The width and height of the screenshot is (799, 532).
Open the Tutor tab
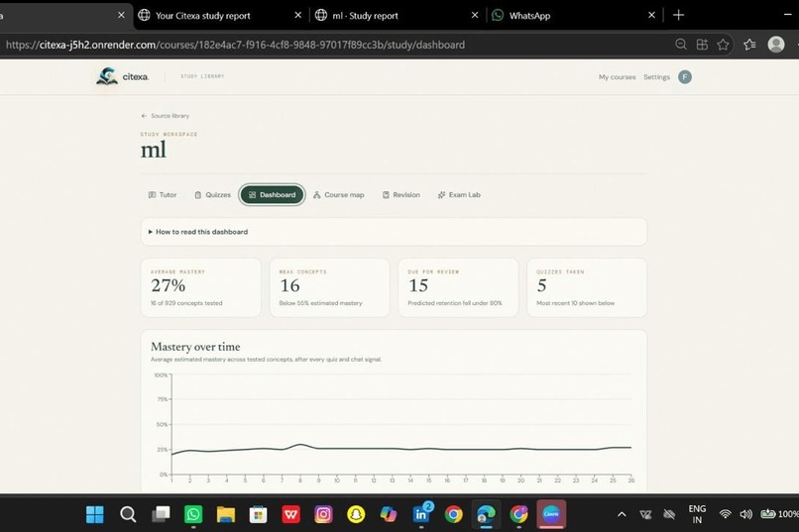click(x=162, y=195)
